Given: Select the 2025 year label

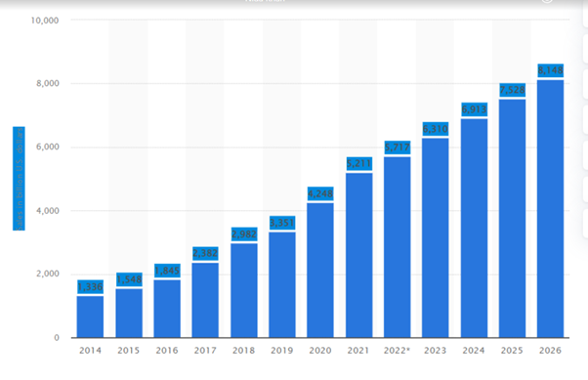Looking at the screenshot, I should (512, 351).
